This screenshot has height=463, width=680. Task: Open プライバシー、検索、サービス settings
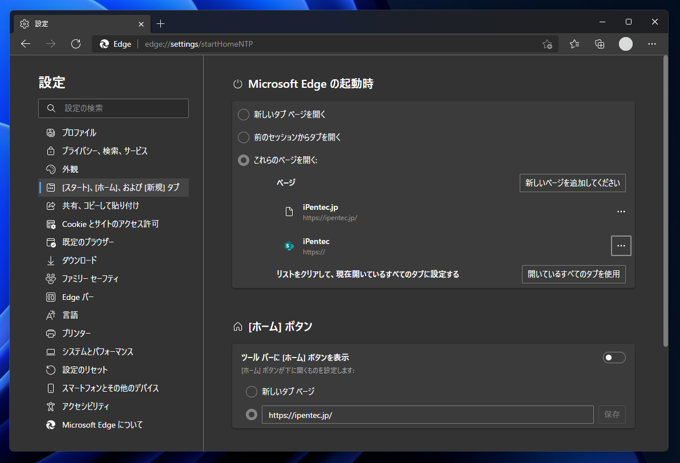point(113,151)
